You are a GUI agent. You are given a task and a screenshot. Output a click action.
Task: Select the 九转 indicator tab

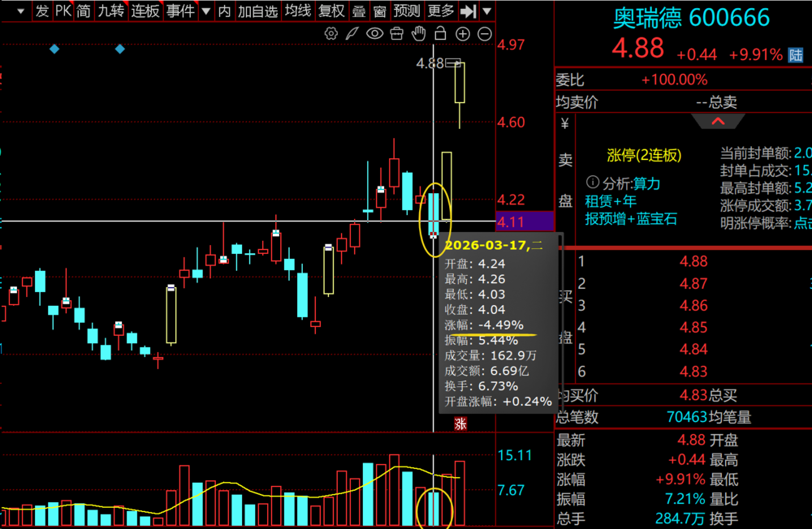[x=111, y=11]
